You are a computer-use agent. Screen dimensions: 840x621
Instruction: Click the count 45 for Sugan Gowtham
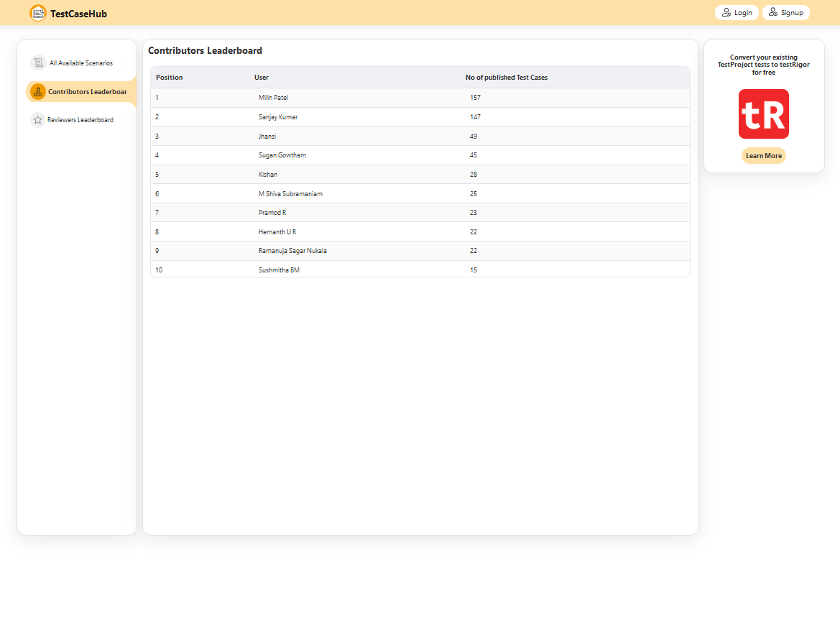(x=474, y=155)
